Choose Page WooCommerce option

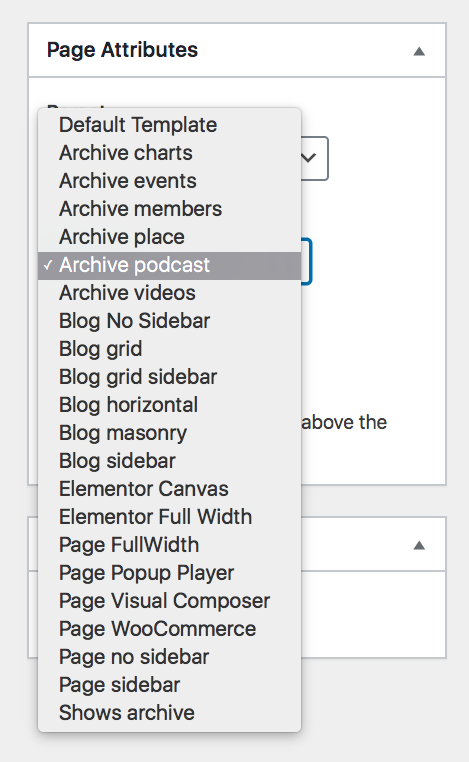(169, 629)
